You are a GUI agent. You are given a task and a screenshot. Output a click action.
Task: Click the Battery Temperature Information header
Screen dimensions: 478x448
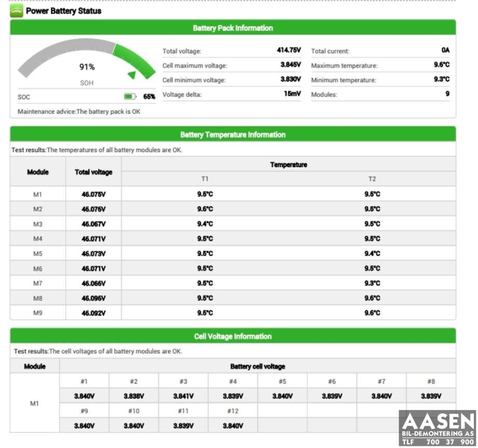233,134
